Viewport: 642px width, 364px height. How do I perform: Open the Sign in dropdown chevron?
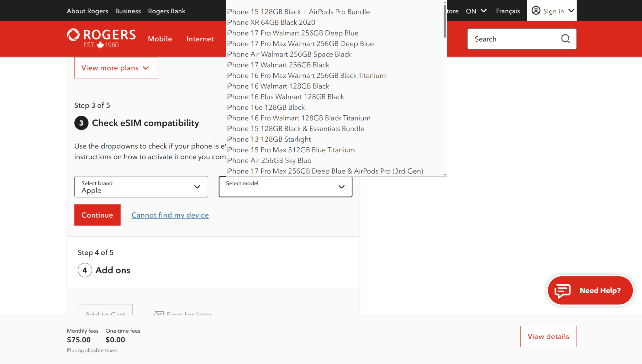571,11
